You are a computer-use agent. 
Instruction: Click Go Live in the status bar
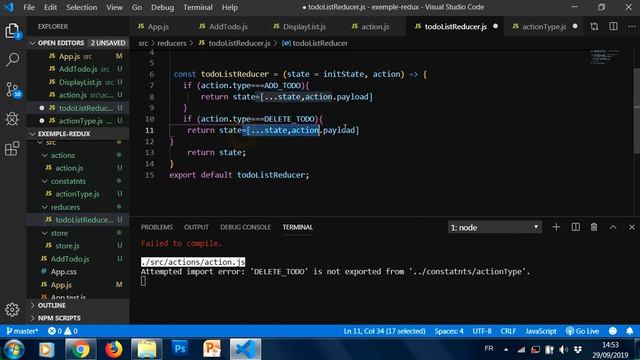582,331
